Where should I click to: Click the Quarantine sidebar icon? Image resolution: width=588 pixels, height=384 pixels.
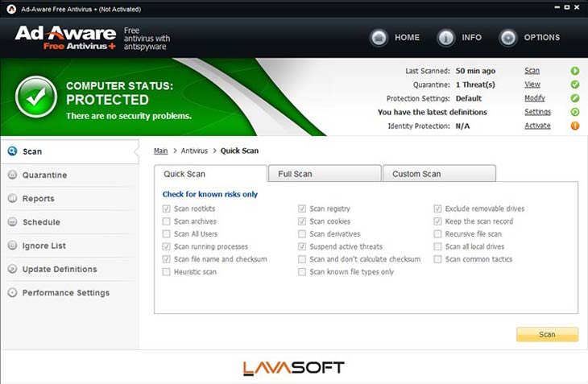(x=12, y=175)
